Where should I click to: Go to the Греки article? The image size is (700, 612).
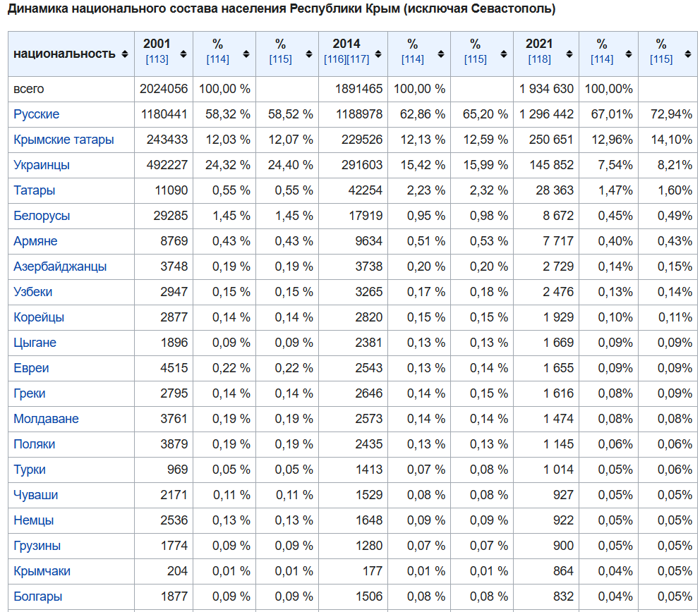[x=30, y=394]
